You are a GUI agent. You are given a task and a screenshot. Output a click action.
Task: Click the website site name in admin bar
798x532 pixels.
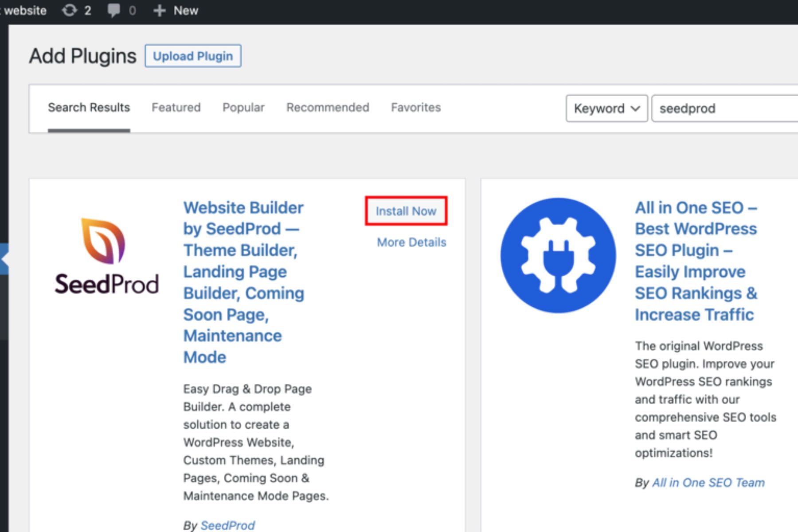tap(24, 10)
